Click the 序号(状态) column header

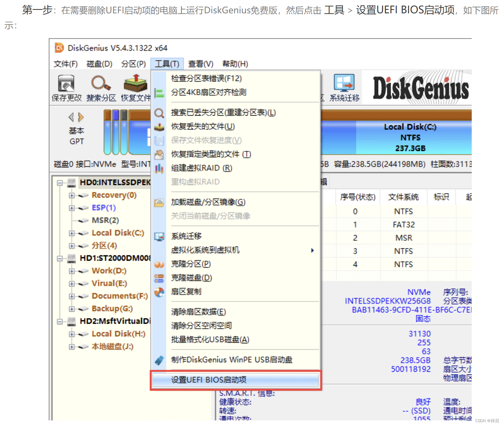357,197
